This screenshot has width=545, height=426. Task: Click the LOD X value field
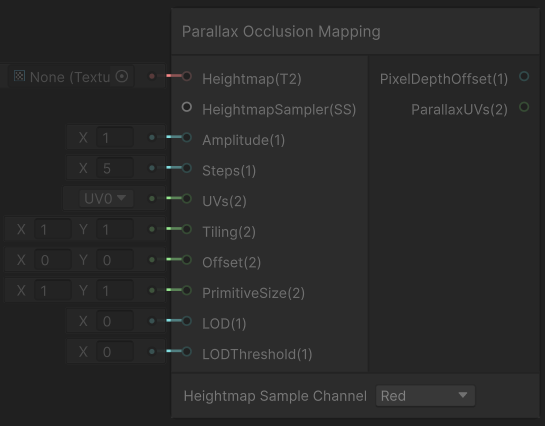[x=115, y=321]
